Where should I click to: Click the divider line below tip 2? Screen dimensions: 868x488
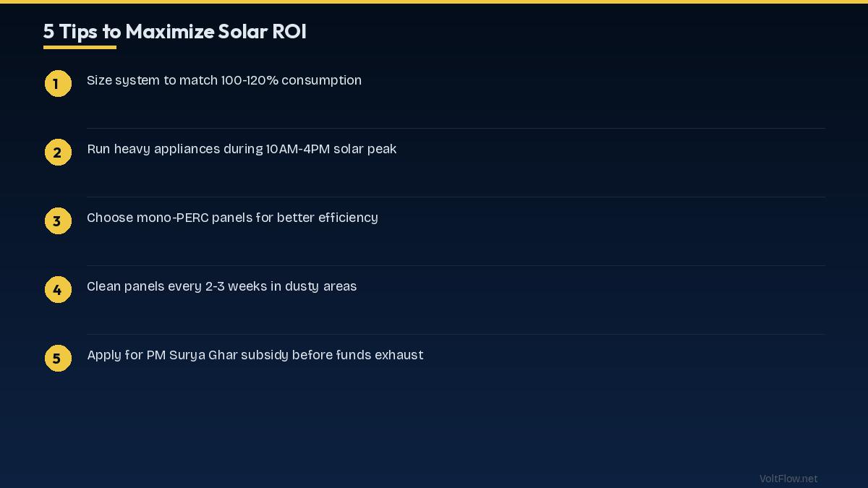pos(456,197)
